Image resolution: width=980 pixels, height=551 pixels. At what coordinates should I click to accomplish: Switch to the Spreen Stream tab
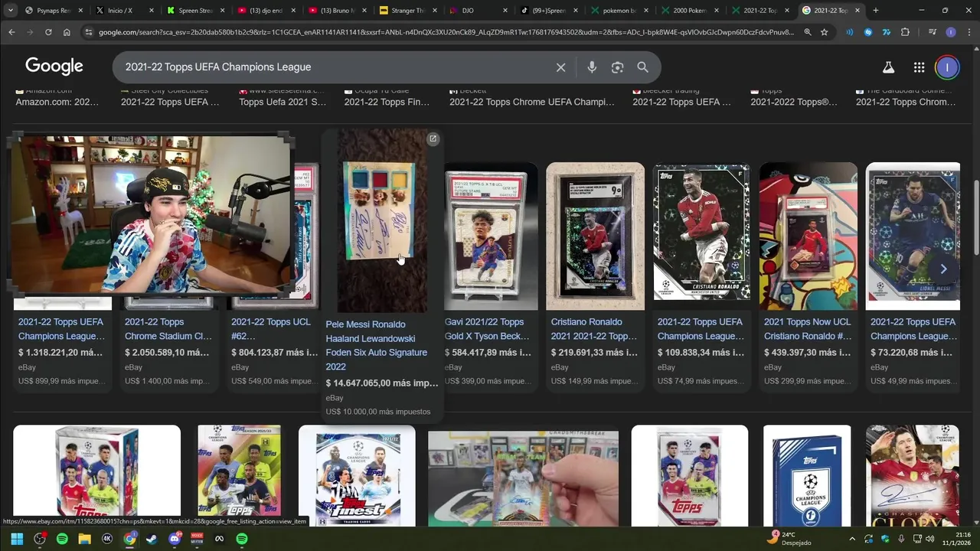(193, 11)
